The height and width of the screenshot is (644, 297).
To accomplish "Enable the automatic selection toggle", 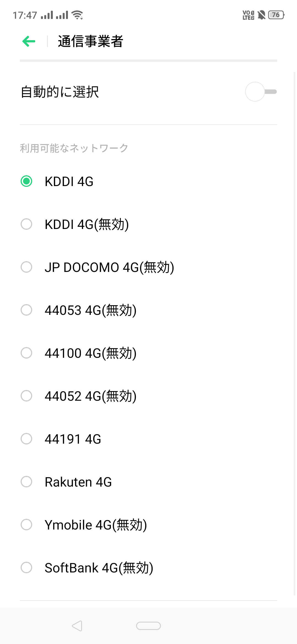I will click(x=261, y=92).
